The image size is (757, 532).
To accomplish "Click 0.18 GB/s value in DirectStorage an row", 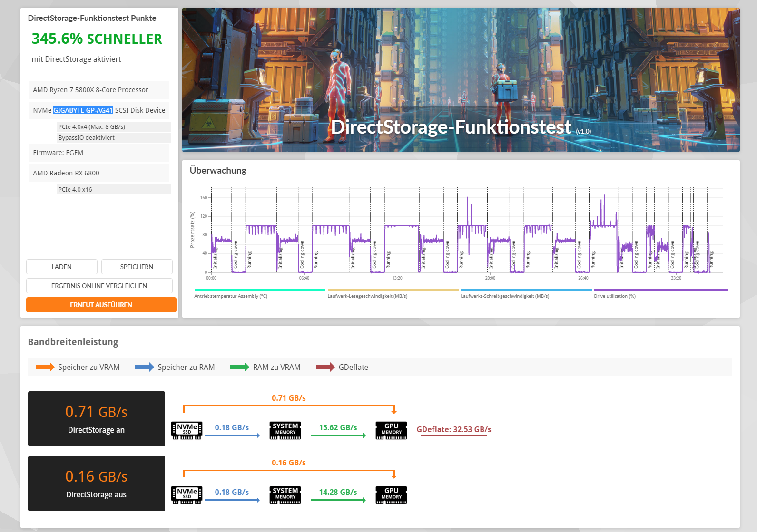I will pos(232,427).
